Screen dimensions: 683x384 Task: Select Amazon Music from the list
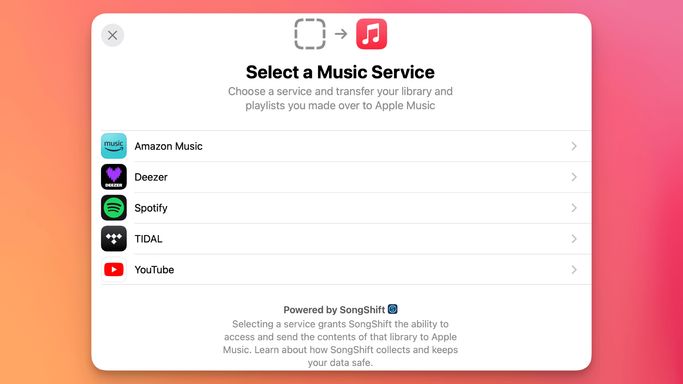[346, 146]
